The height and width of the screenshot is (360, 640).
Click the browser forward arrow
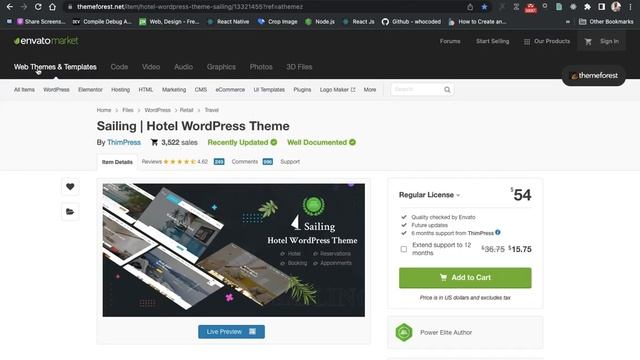pos(24,7)
